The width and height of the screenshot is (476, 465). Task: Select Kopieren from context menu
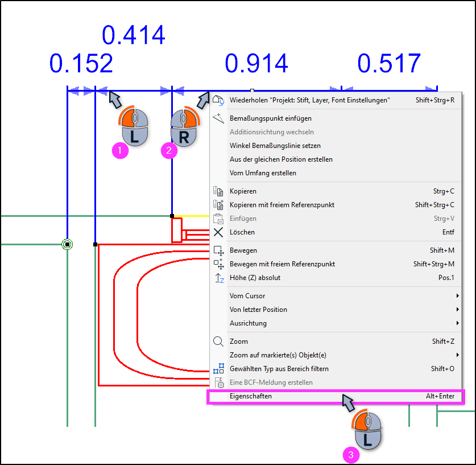click(x=336, y=191)
